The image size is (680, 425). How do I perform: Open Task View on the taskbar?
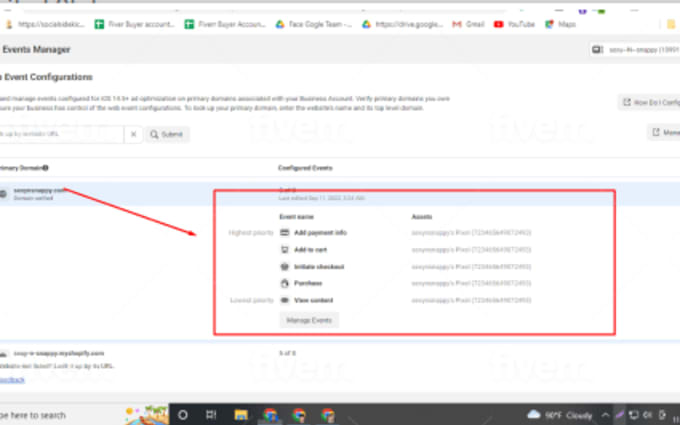(x=211, y=415)
